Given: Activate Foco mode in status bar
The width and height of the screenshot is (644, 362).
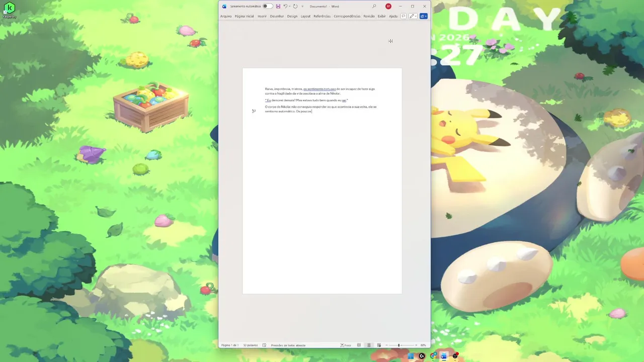Looking at the screenshot, I should (346, 345).
